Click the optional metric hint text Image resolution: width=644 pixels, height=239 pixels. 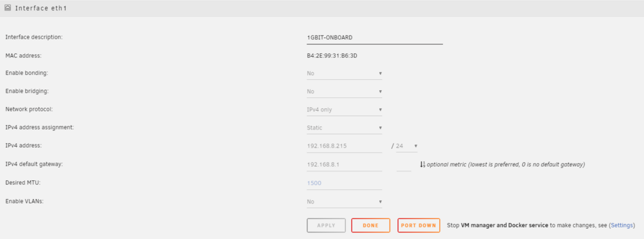coord(506,165)
